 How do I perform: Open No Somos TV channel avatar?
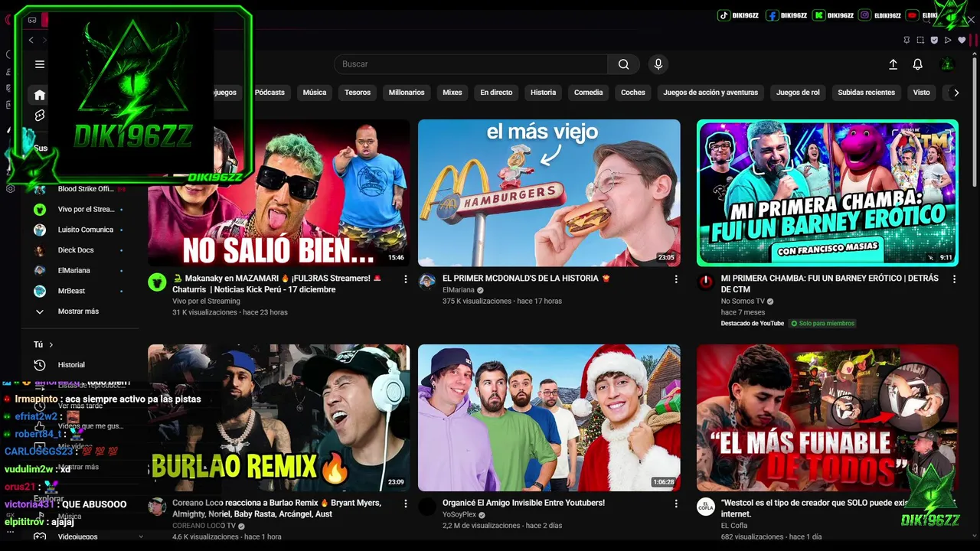point(706,282)
